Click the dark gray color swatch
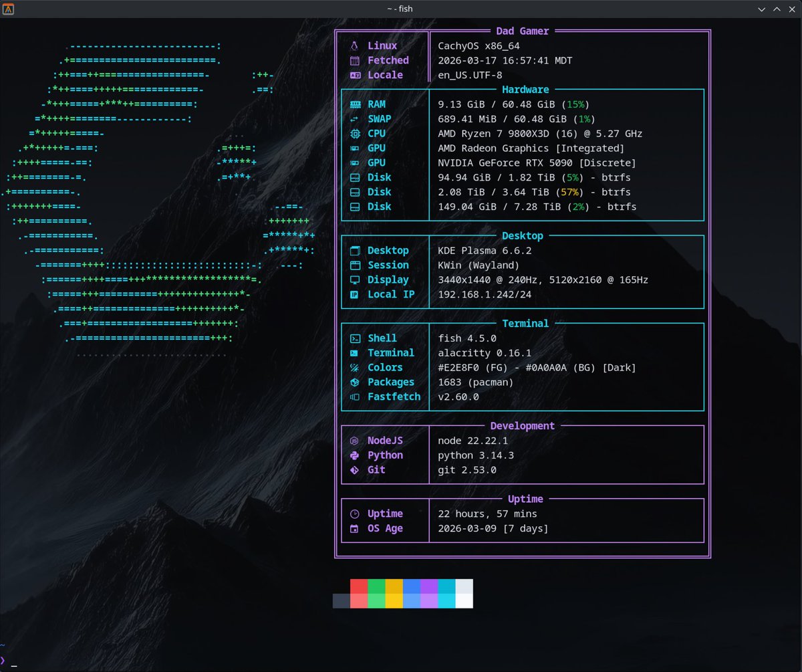Viewport: 802px width, 672px height. pyautogui.click(x=342, y=600)
